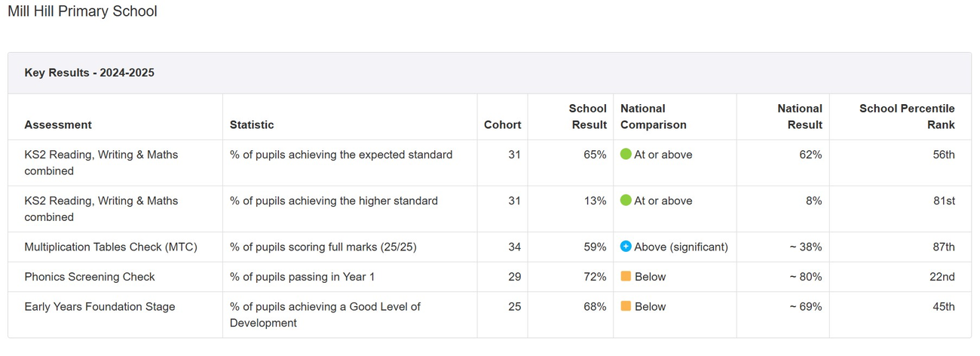
Task: Click the green circle for the expected standard row
Action: point(626,155)
